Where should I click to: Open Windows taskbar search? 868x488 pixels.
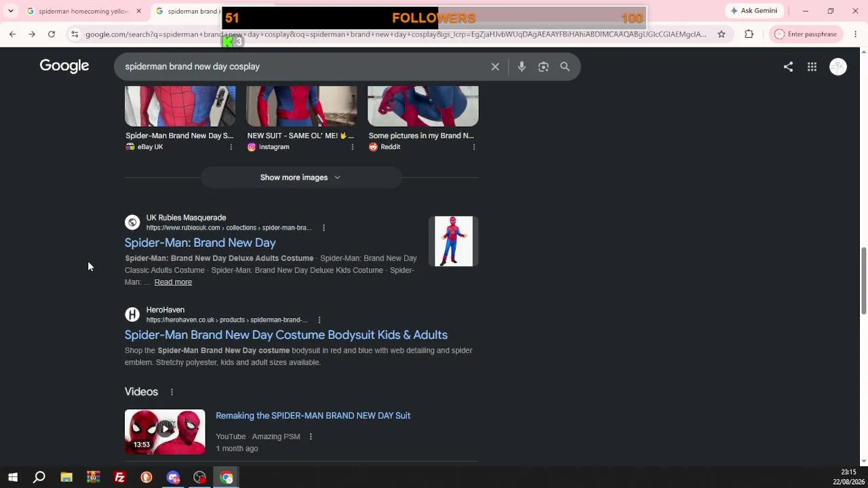(x=39, y=477)
